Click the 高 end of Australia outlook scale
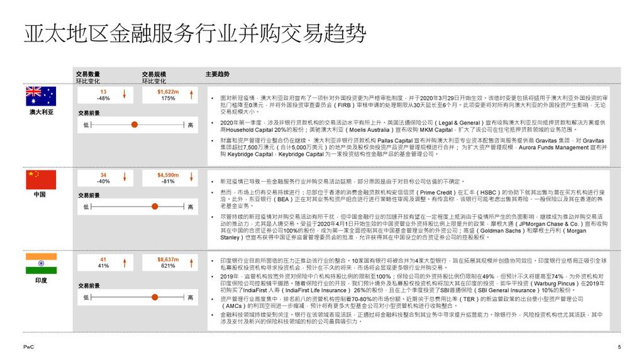The width and height of the screenshot is (644, 362). pos(191,125)
